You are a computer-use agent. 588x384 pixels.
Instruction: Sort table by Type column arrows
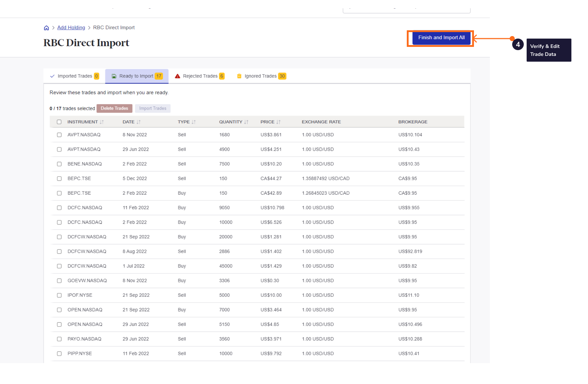click(194, 122)
